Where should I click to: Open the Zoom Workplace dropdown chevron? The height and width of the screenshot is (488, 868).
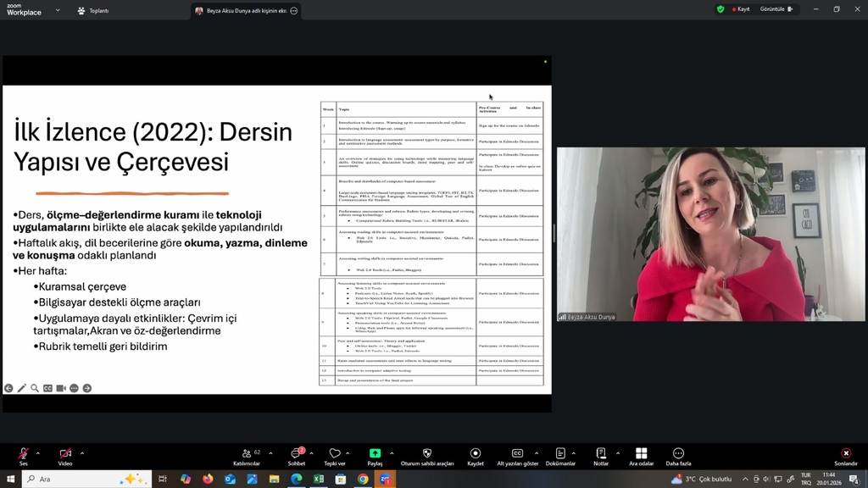(58, 10)
